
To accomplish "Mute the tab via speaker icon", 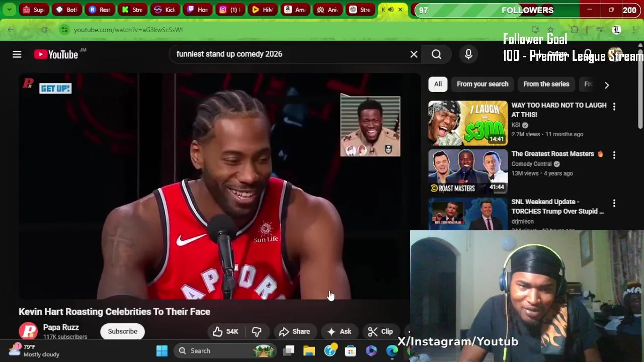I will point(390,10).
